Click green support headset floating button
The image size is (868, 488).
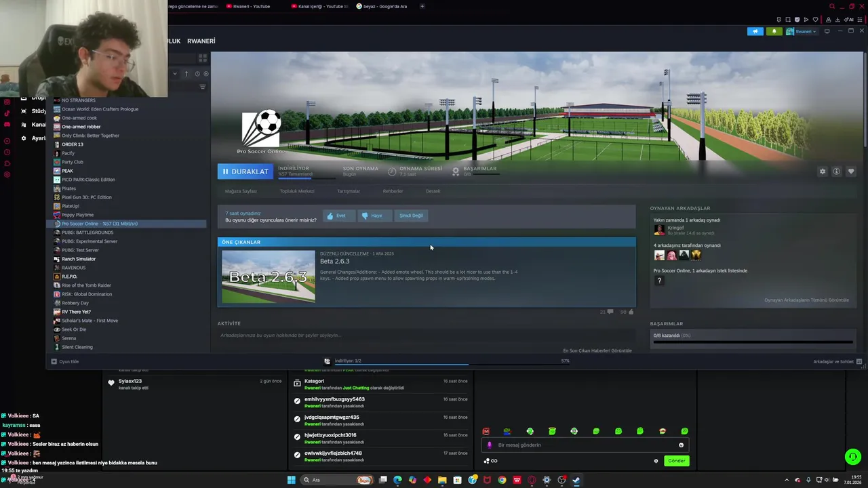[x=853, y=457]
